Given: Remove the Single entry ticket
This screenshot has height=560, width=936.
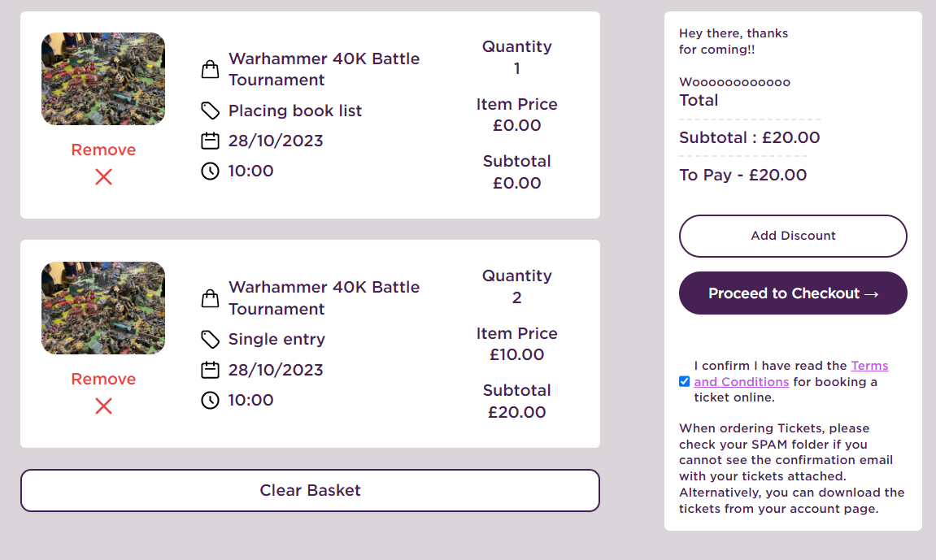Looking at the screenshot, I should click(103, 379).
